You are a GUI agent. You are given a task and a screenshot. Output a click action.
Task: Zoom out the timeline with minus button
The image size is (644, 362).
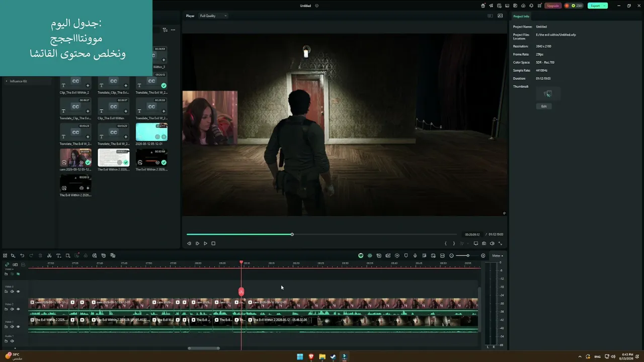pos(451,255)
